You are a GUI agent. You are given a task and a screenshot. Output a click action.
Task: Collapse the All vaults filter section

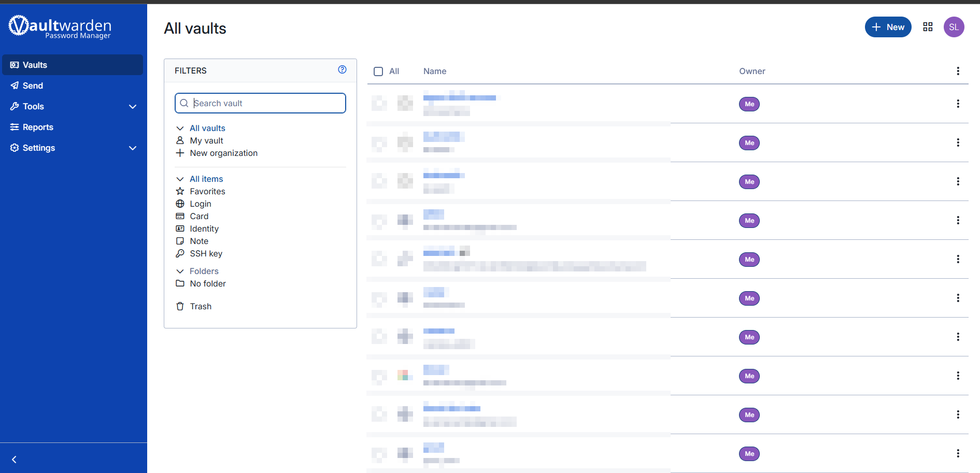tap(180, 128)
